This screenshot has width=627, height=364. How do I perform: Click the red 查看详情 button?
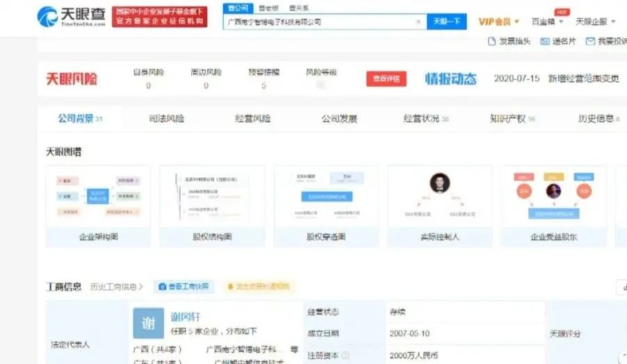386,78
